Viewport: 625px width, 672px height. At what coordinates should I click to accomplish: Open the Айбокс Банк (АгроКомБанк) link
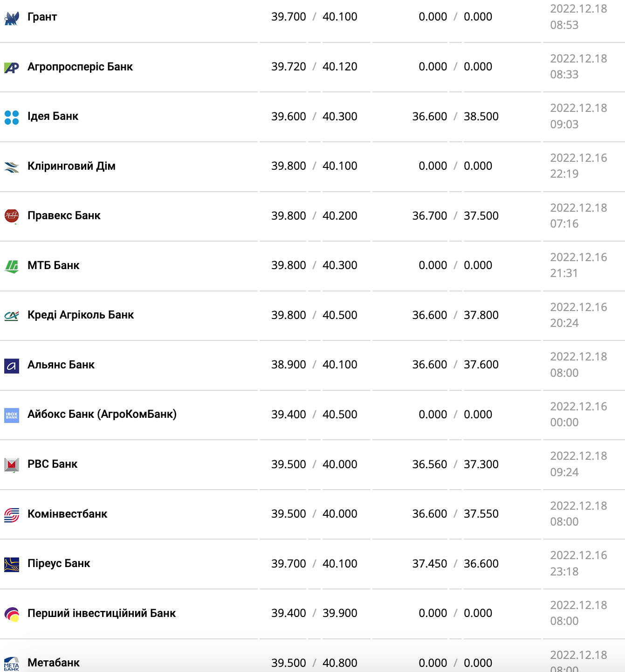[x=102, y=414]
